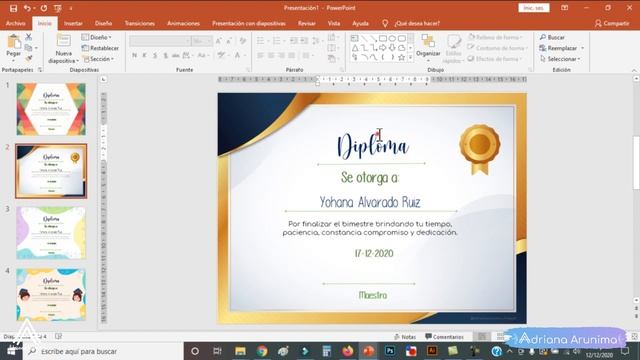Select the right arrow shape in the gallery
The width and height of the screenshot is (640, 360).
(x=382, y=48)
